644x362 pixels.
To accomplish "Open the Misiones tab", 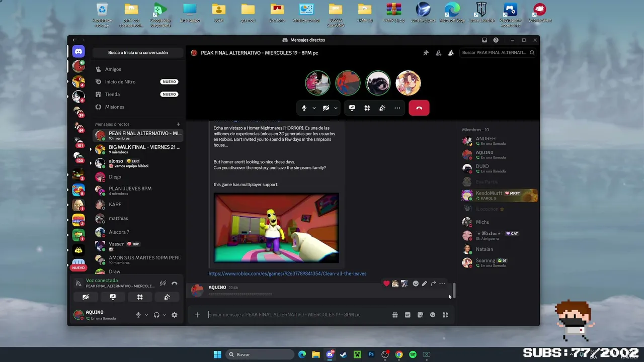I will coord(137,107).
